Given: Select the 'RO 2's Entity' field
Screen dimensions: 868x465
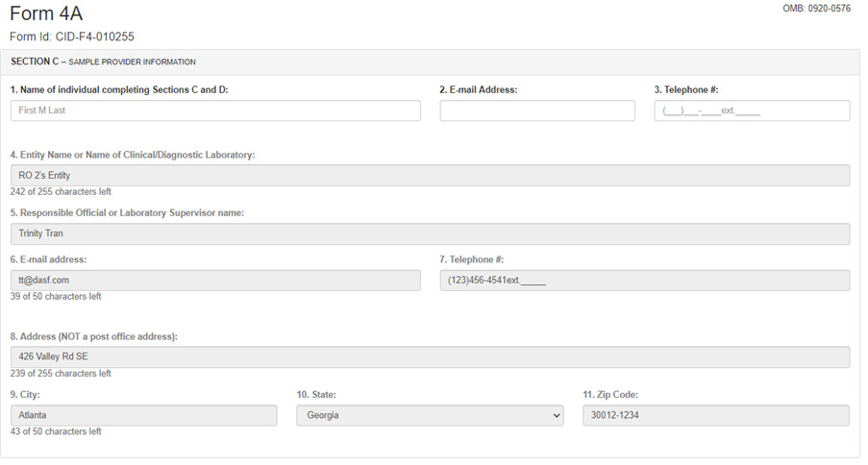Looking at the screenshot, I should click(430, 176).
